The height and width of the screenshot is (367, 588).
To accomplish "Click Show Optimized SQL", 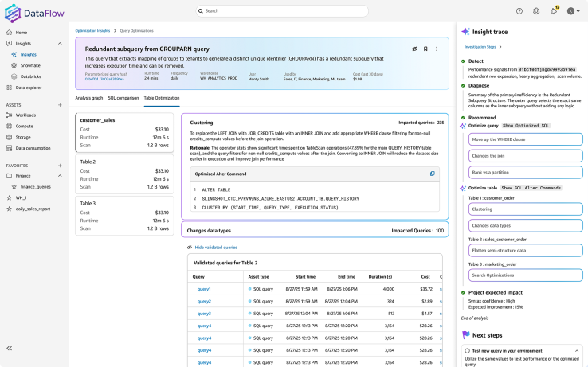I will [x=526, y=126].
